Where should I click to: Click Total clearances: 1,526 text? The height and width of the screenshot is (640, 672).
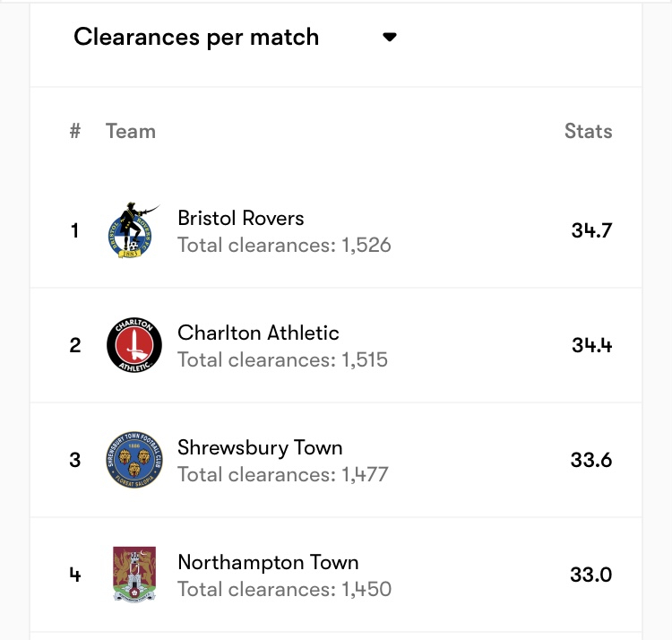pos(284,245)
